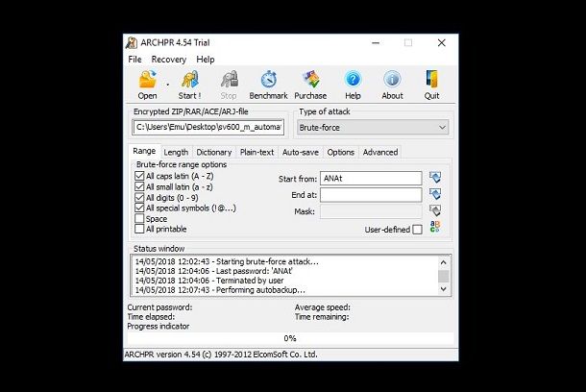Minimize the ARCHPR window

(x=376, y=43)
